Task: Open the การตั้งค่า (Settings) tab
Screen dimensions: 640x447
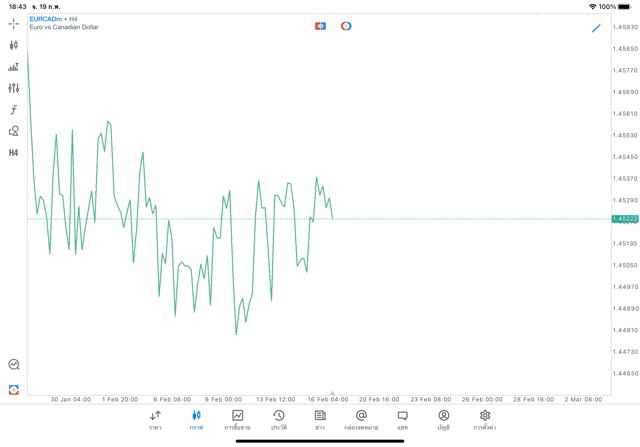Action: click(485, 419)
